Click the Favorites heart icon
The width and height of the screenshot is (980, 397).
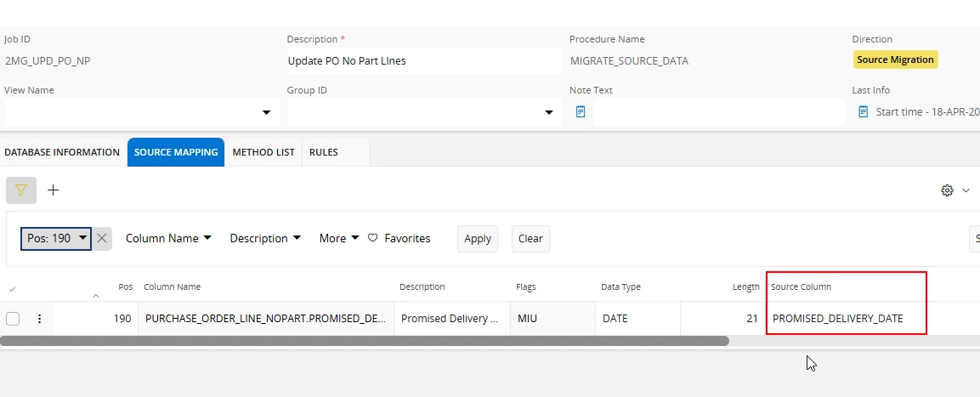coord(372,238)
